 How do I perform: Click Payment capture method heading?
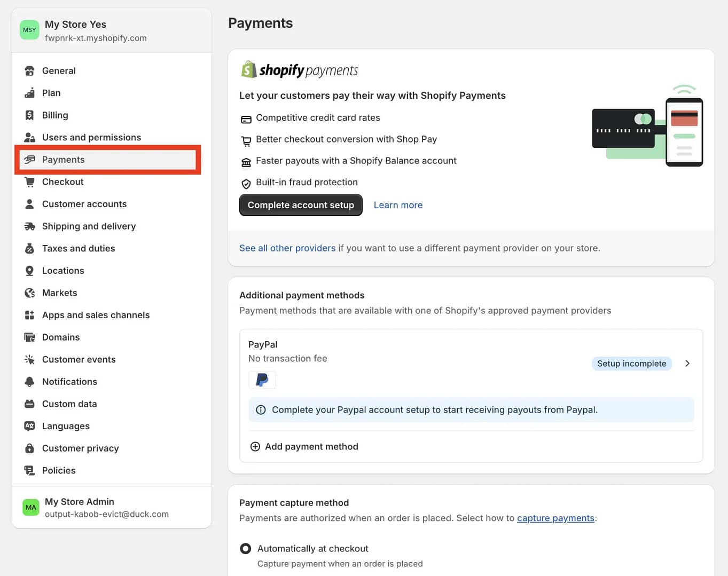pyautogui.click(x=294, y=503)
